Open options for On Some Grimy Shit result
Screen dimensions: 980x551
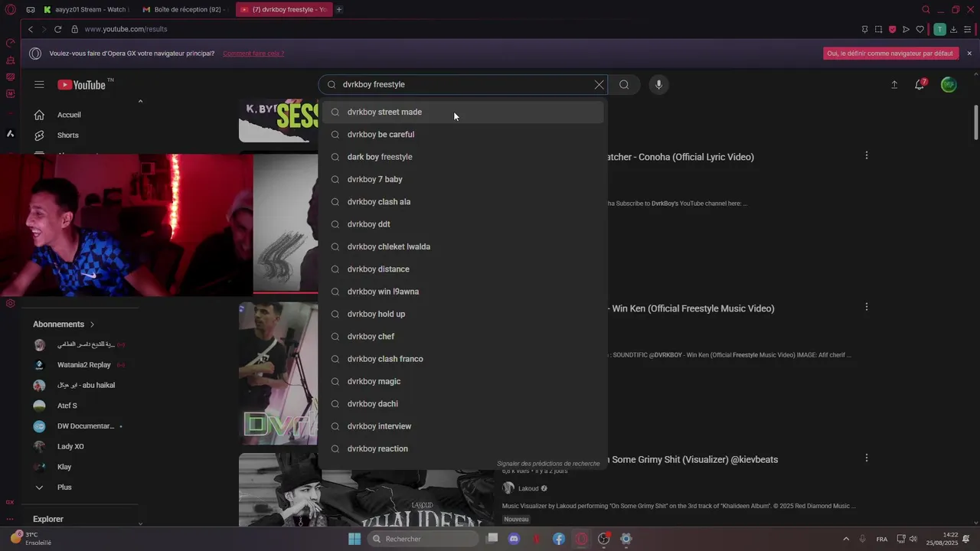(867, 458)
